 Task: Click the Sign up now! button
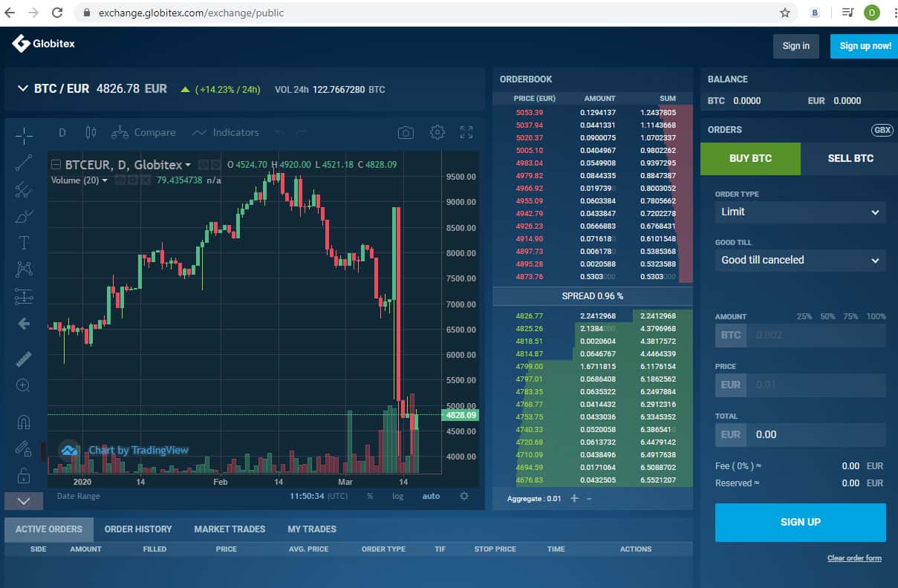pos(865,46)
